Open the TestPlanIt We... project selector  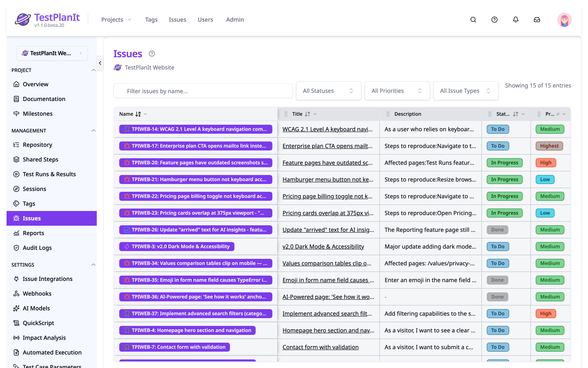tap(52, 53)
